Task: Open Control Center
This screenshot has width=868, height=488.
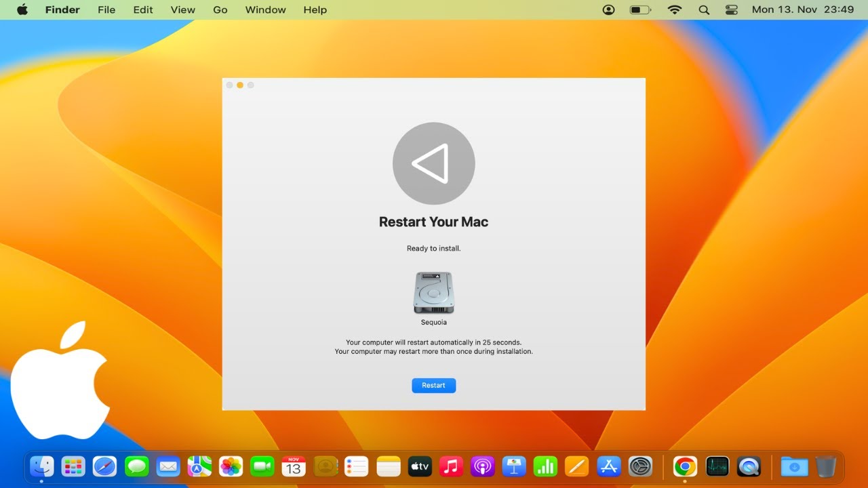Action: tap(732, 9)
